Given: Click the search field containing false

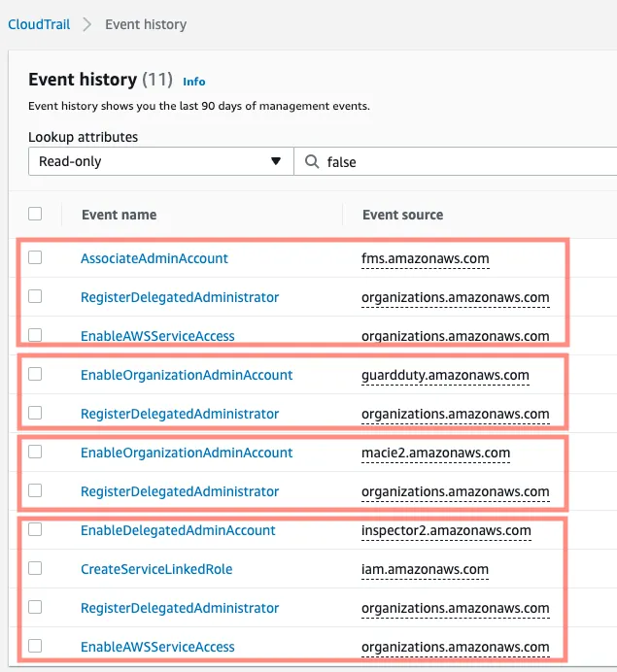Looking at the screenshot, I should [x=456, y=161].
